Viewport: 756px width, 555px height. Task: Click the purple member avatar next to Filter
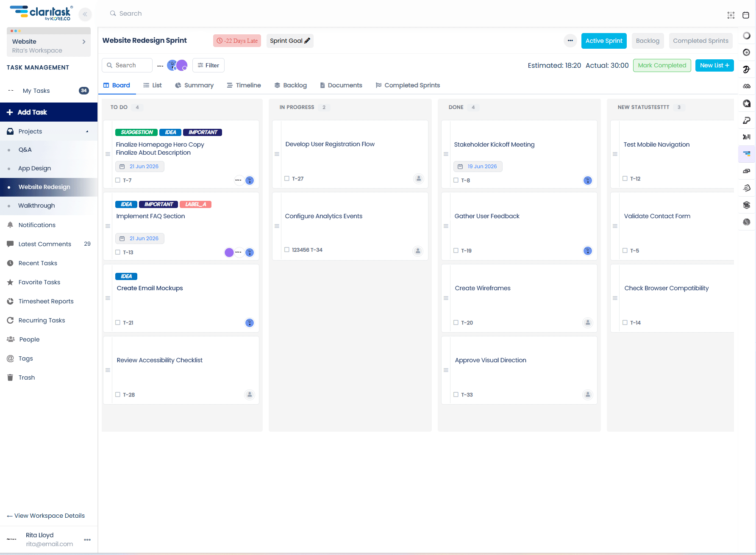(182, 65)
